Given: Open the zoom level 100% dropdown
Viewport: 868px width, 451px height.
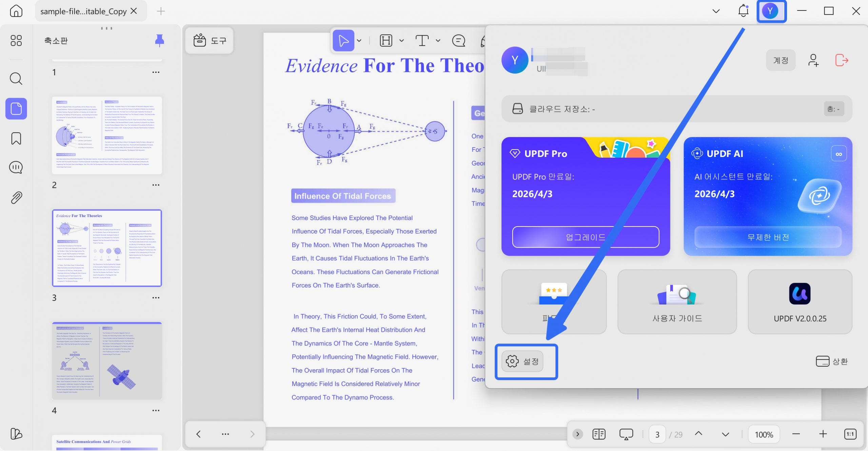Looking at the screenshot, I should tap(764, 434).
